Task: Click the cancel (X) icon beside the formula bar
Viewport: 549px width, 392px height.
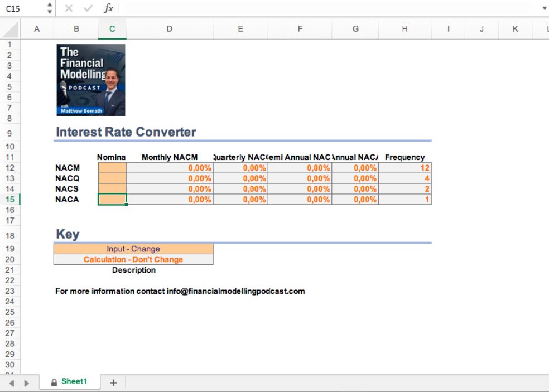Action: pyautogui.click(x=69, y=8)
